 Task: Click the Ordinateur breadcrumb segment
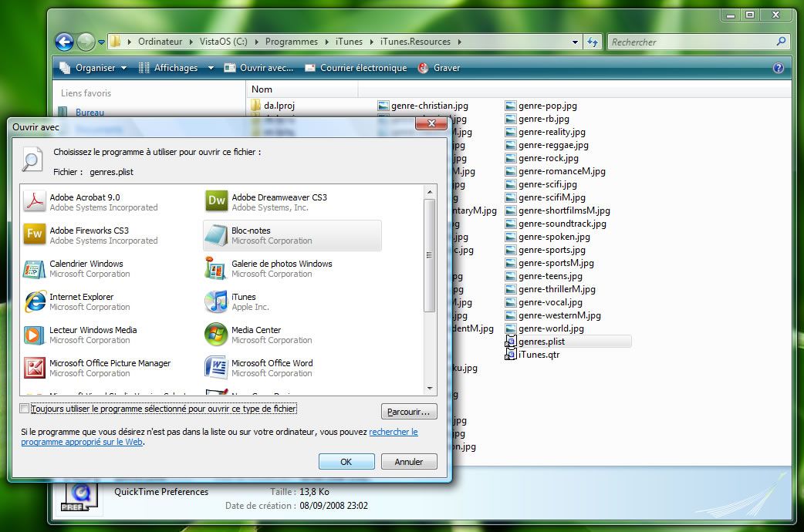click(x=160, y=42)
